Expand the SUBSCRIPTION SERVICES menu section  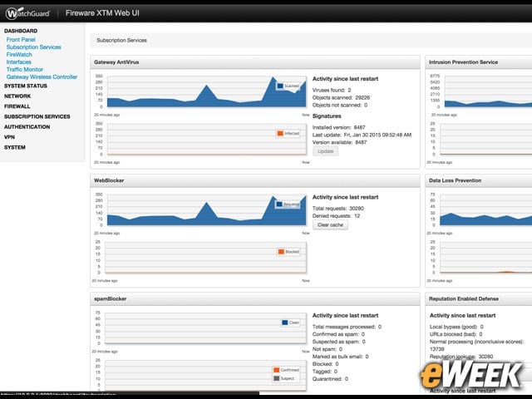37,116
